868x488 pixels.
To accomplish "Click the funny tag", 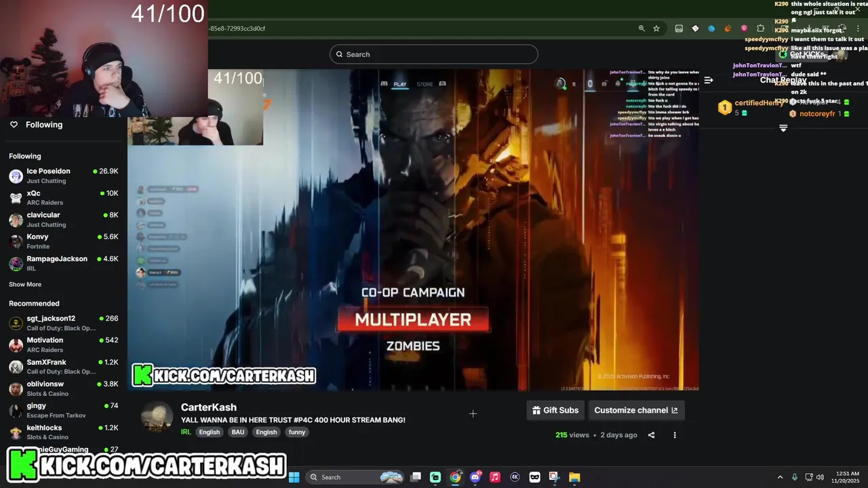I will pos(297,432).
